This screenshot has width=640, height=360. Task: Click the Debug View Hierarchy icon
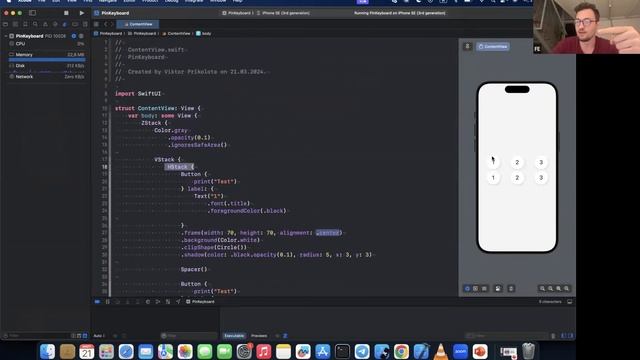coord(148,302)
